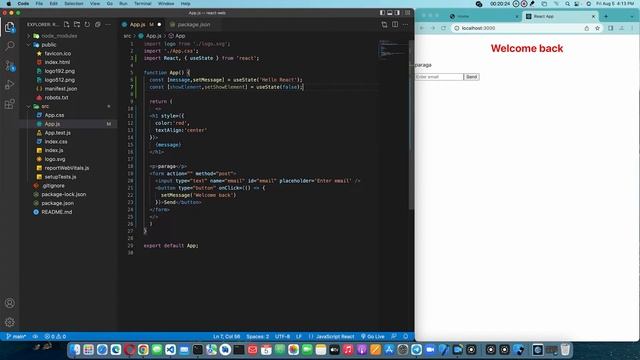Viewport: 640px width, 360px height.
Task: Click App symbol in breadcrumb
Action: coord(180,36)
